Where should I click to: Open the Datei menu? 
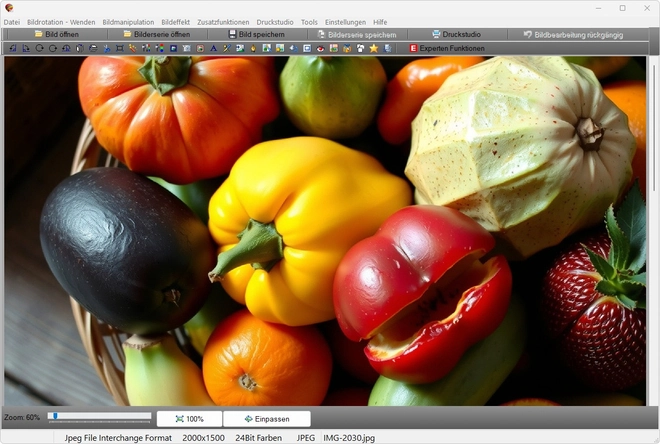tap(12, 22)
